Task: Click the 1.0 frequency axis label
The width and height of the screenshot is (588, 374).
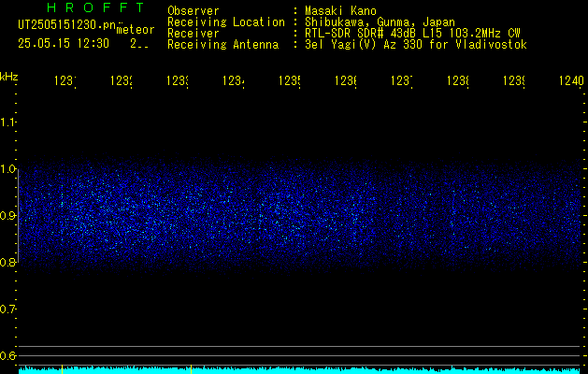Action: tap(7, 169)
